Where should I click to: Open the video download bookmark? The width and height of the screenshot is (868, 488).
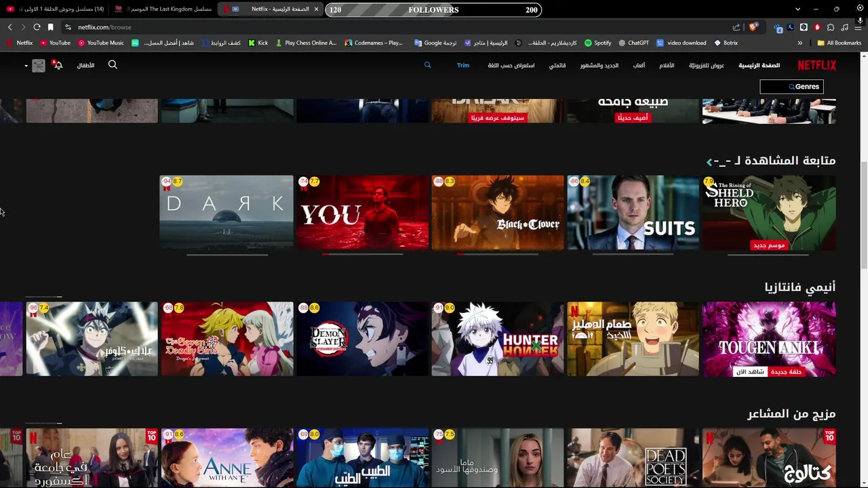click(x=682, y=43)
